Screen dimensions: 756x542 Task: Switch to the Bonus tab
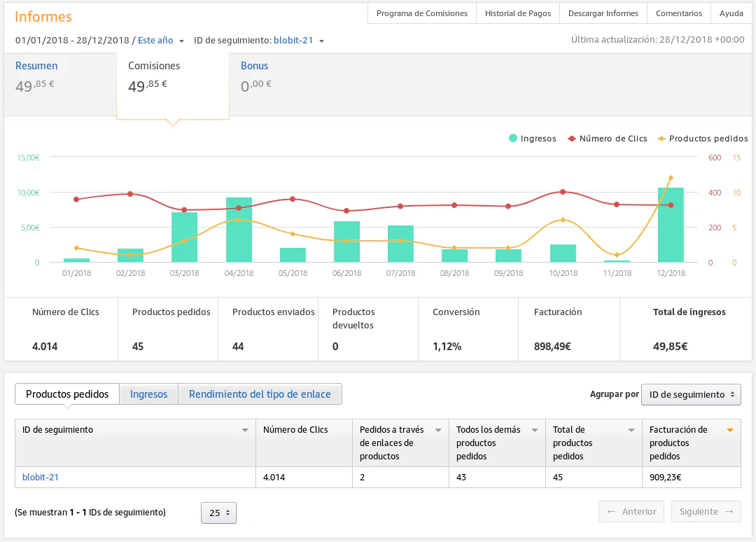255,66
